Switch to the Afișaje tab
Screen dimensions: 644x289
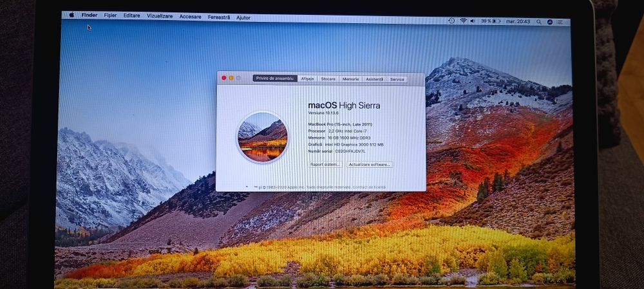pyautogui.click(x=307, y=79)
